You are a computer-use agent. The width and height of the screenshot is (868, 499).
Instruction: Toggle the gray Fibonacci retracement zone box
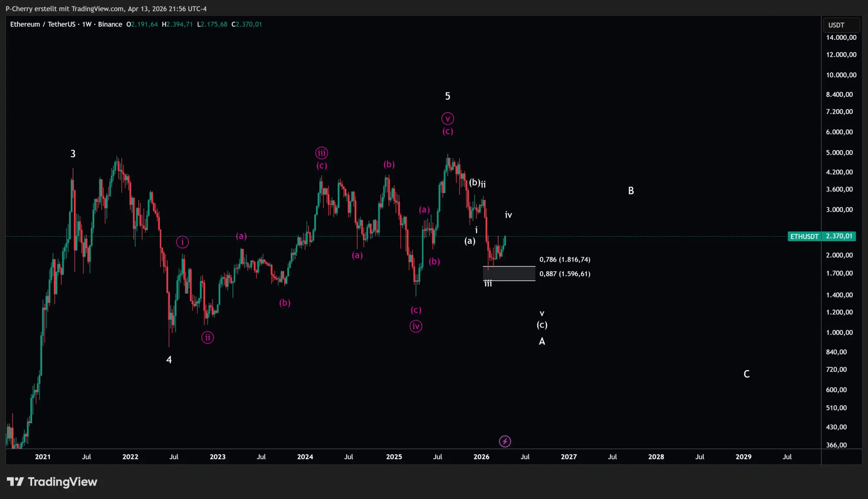point(509,273)
